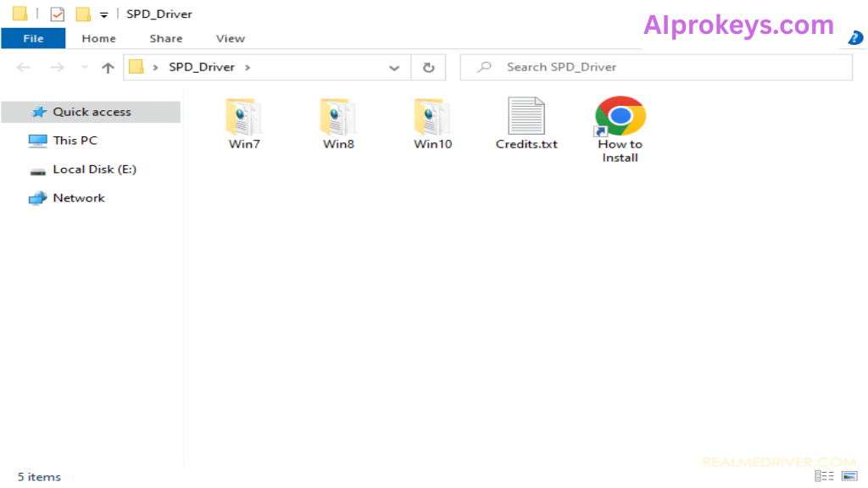Click the Win8 folder name label
868x488 pixels.
point(338,144)
